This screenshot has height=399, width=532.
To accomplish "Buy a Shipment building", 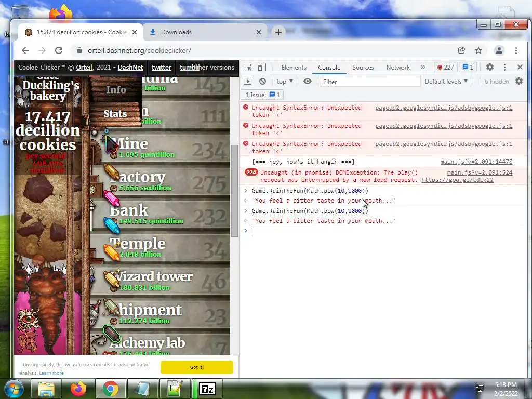I will 160,314.
